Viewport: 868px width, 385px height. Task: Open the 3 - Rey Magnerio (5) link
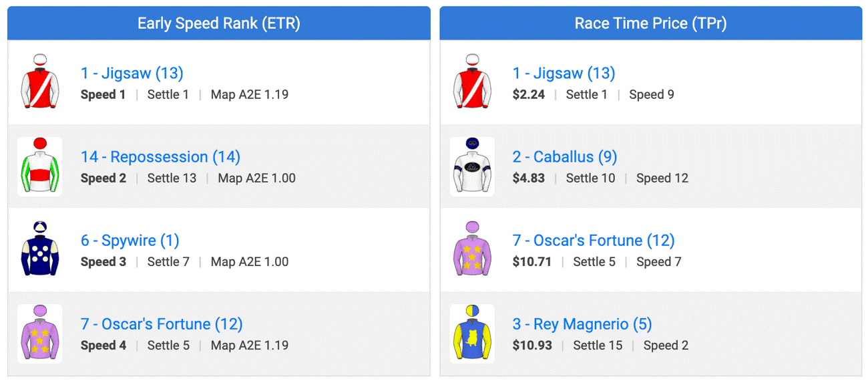coord(582,324)
